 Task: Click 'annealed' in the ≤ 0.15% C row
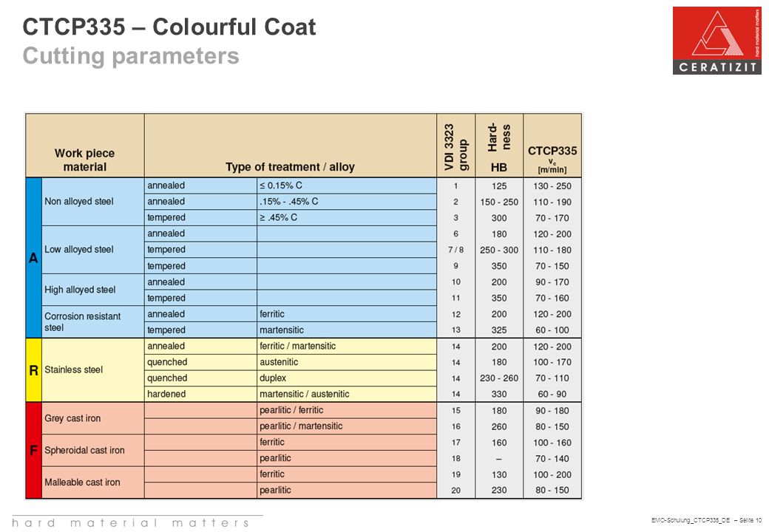(x=200, y=185)
